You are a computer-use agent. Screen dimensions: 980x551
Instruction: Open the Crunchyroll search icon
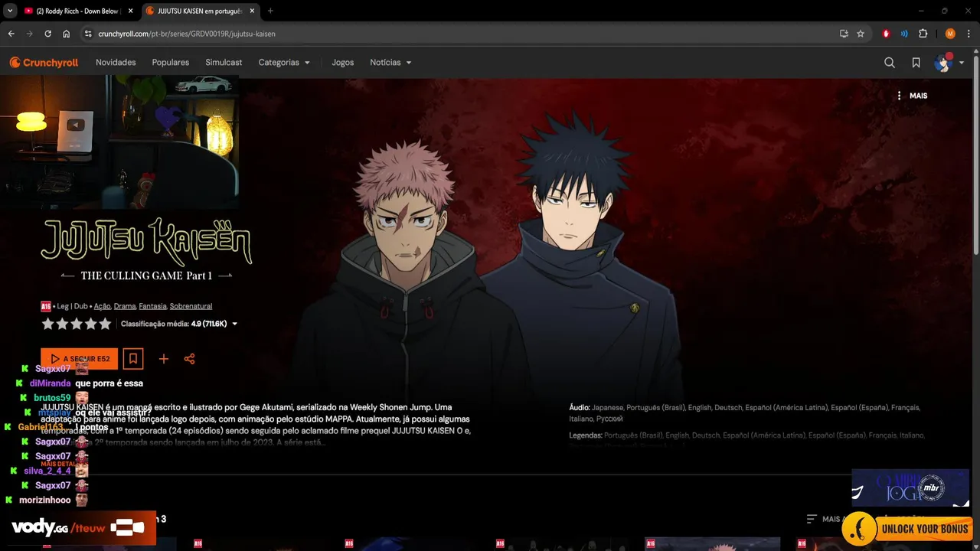[x=890, y=63]
